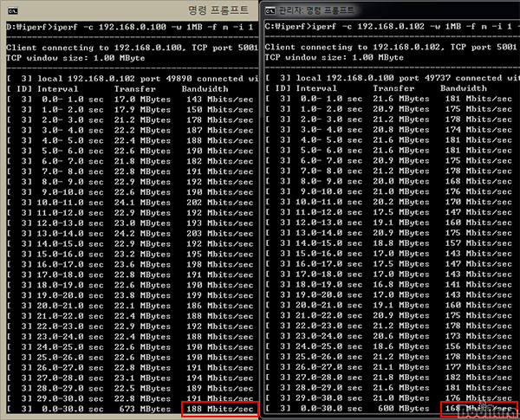The width and height of the screenshot is (520, 420).
Task: Click the left window '194 Mbits/sec' value
Action: (220, 378)
